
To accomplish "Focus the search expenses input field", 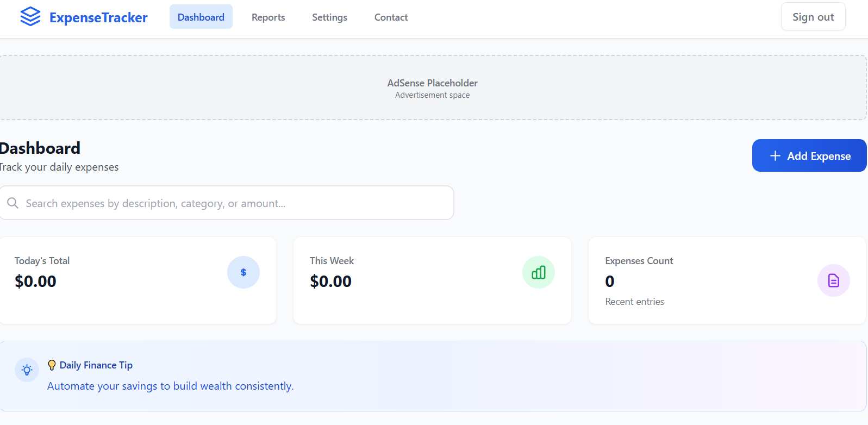I will 234,203.
